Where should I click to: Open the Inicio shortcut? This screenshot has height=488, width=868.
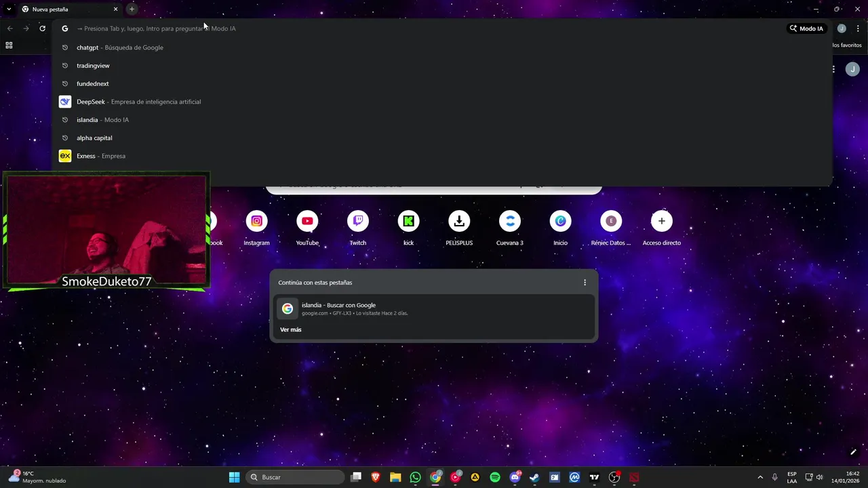(x=560, y=228)
